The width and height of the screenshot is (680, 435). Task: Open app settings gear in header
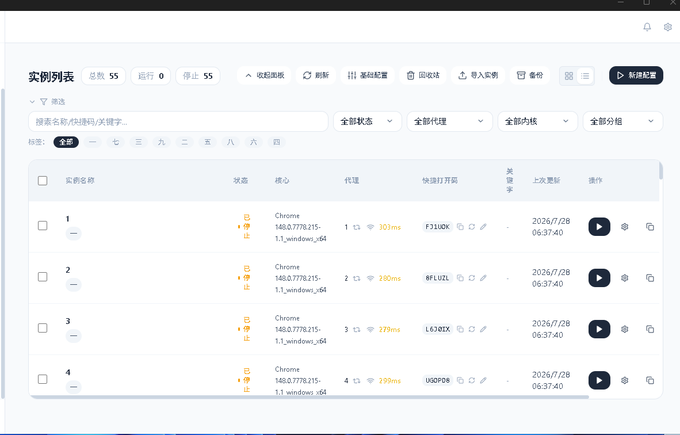668,27
